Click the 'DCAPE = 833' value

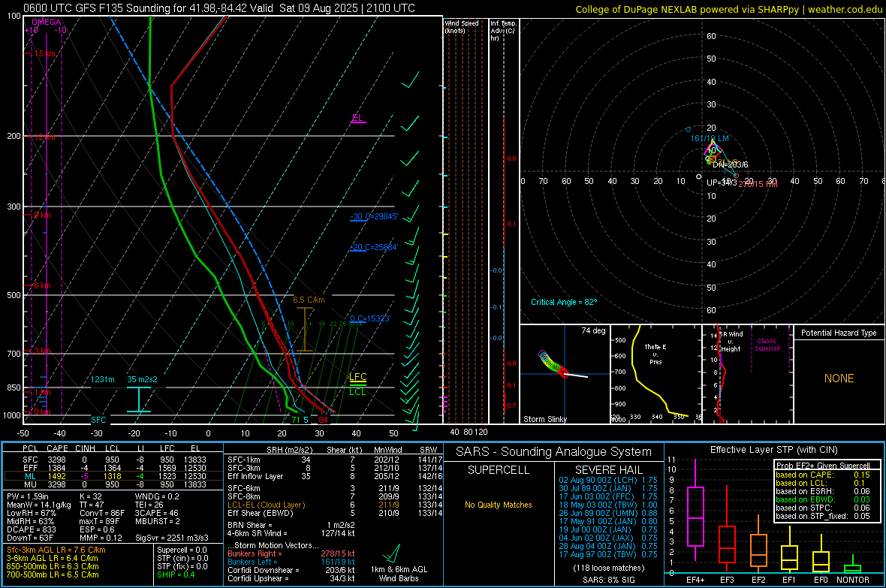[x=31, y=529]
